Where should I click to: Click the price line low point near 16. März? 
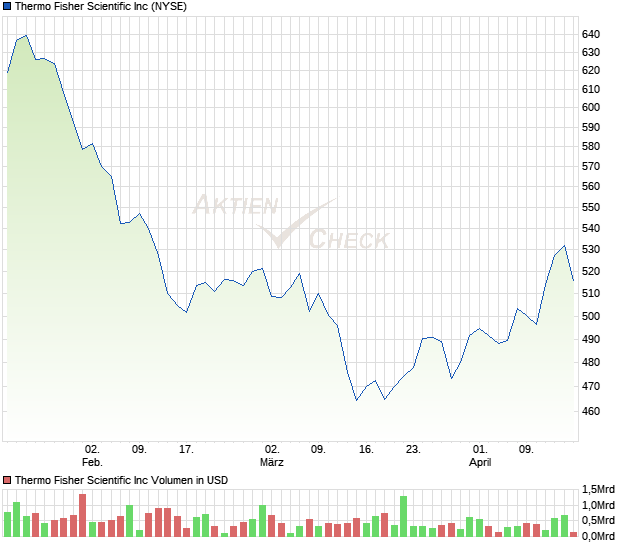point(357,400)
